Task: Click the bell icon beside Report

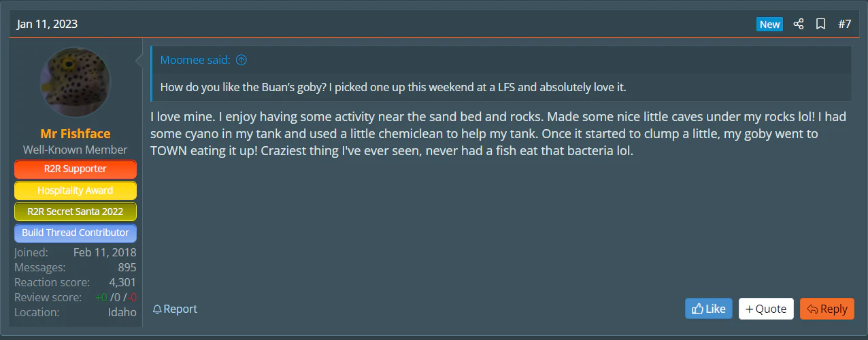Action: click(157, 309)
